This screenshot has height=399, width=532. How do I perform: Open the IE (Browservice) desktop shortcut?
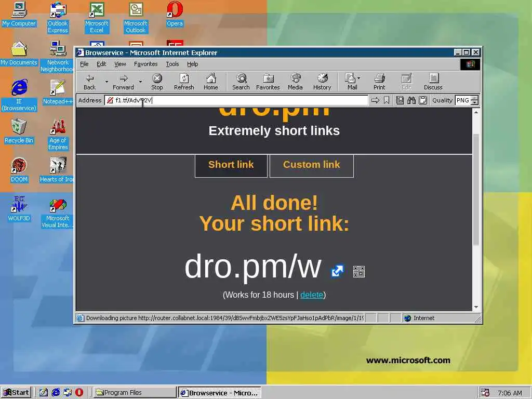pos(19,96)
